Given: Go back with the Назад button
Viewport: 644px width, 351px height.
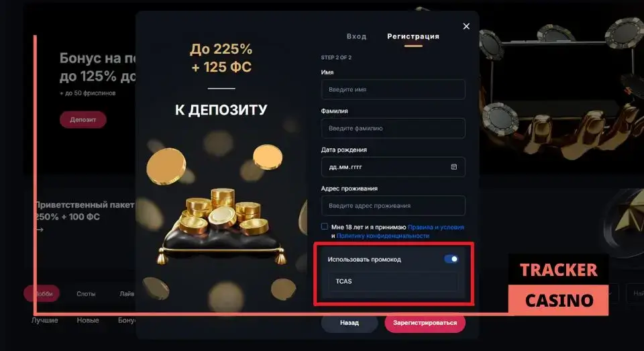Looking at the screenshot, I should point(349,323).
